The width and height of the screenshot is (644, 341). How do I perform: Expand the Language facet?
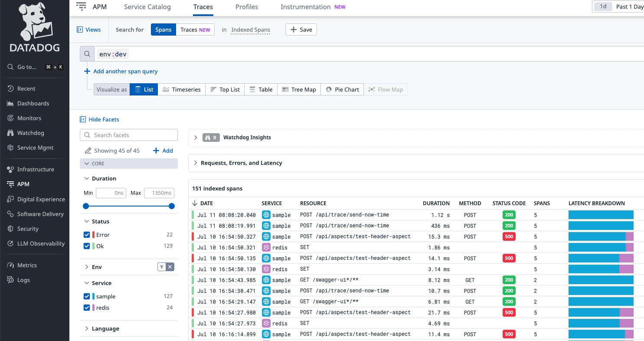(x=86, y=328)
